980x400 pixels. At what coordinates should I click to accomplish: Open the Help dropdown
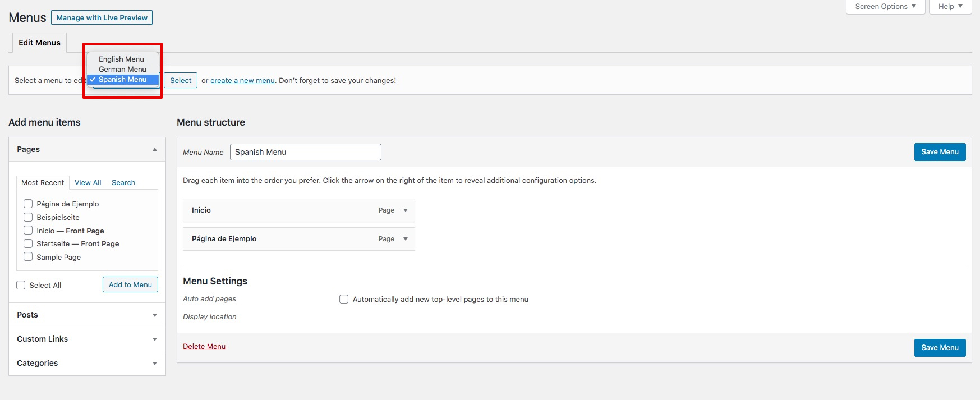[x=950, y=7]
